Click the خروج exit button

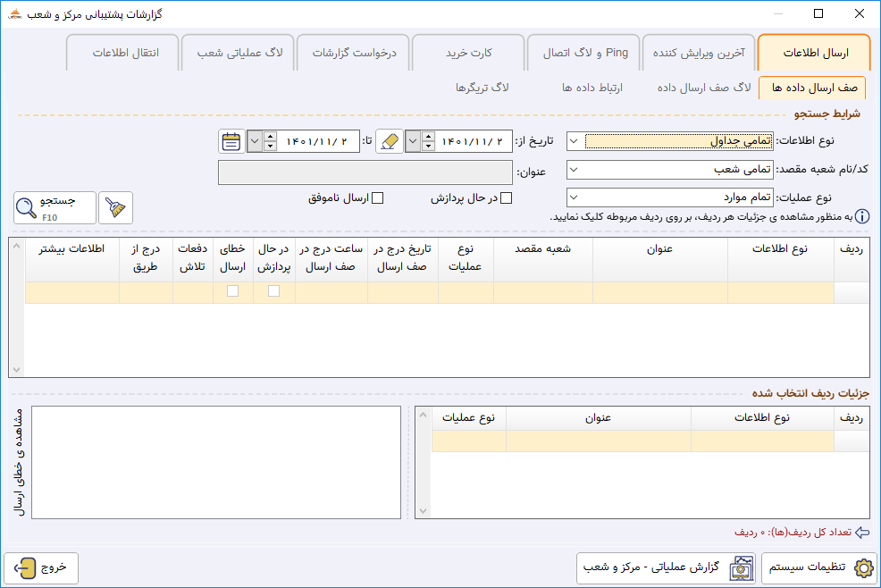(x=41, y=567)
